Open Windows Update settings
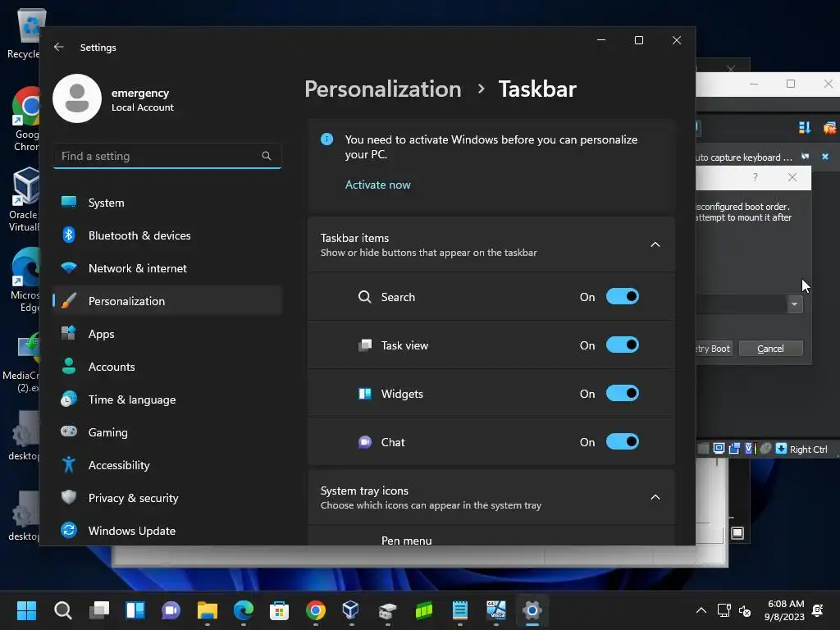 [x=167, y=531]
